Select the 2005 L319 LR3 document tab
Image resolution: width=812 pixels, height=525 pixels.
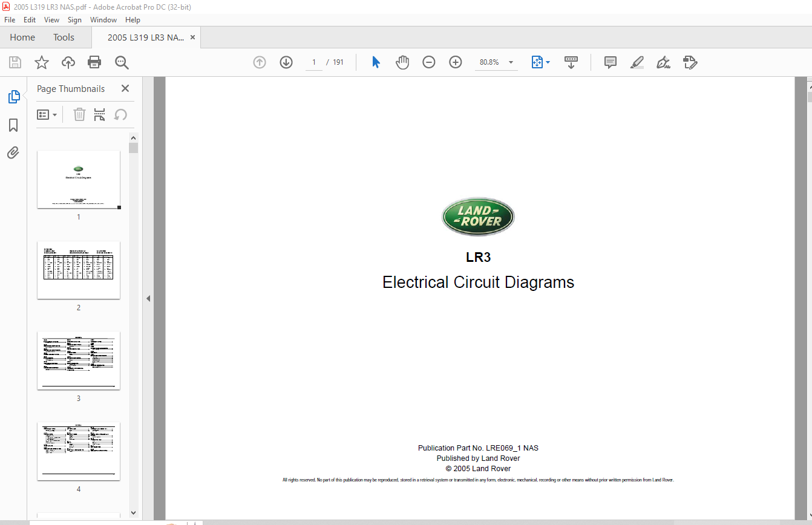[x=146, y=37]
